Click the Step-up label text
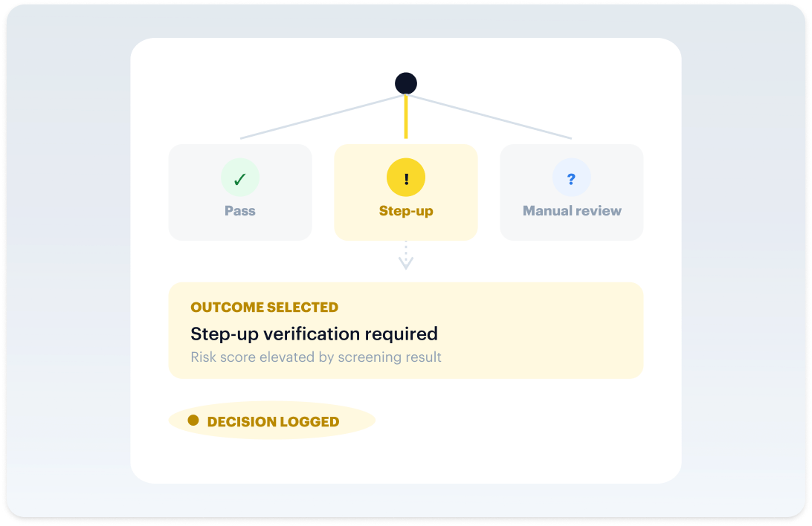This screenshot has width=812, height=526. (x=406, y=211)
